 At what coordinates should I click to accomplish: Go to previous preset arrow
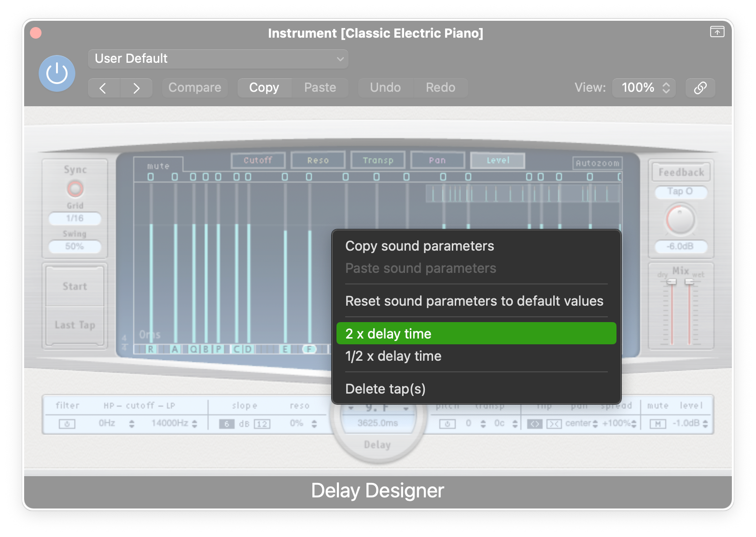pos(103,88)
